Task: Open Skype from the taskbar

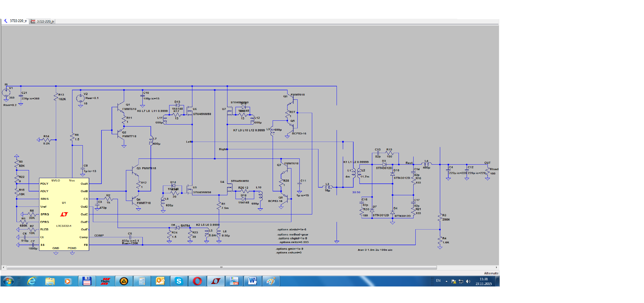Action: 179,281
